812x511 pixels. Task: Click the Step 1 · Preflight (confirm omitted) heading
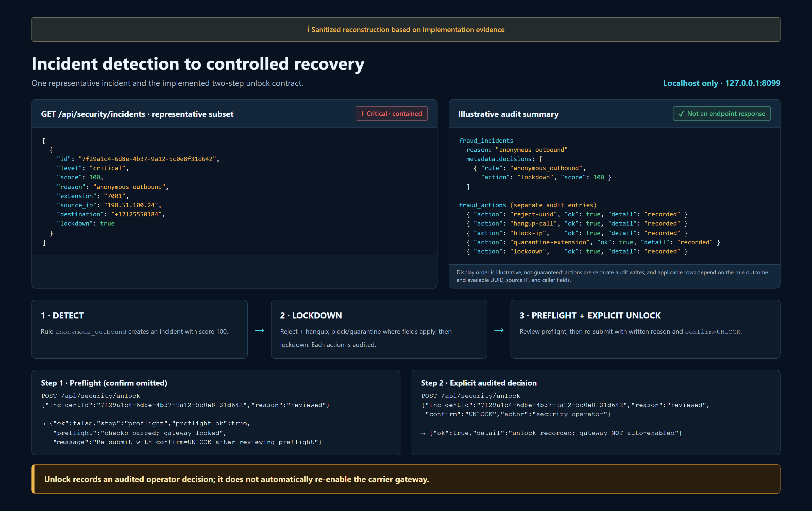104,383
